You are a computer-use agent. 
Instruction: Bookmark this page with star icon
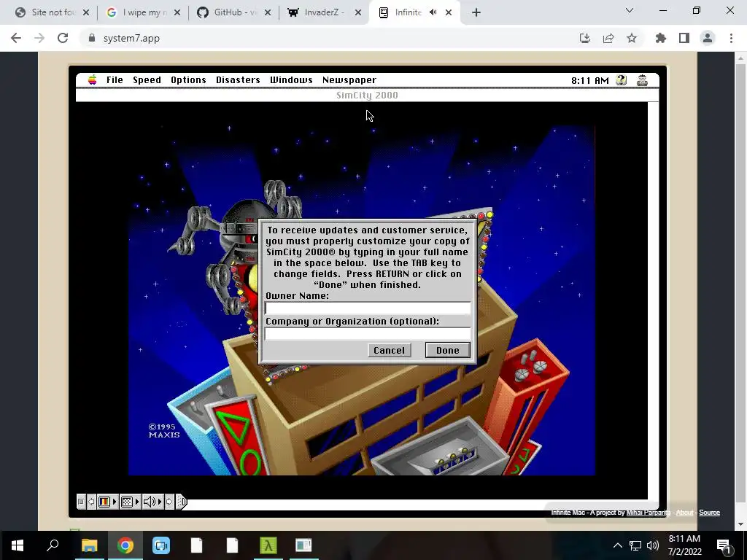[632, 38]
